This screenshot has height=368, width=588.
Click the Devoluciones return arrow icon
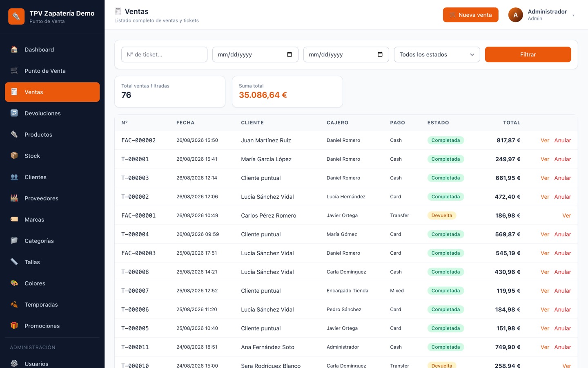tap(14, 113)
